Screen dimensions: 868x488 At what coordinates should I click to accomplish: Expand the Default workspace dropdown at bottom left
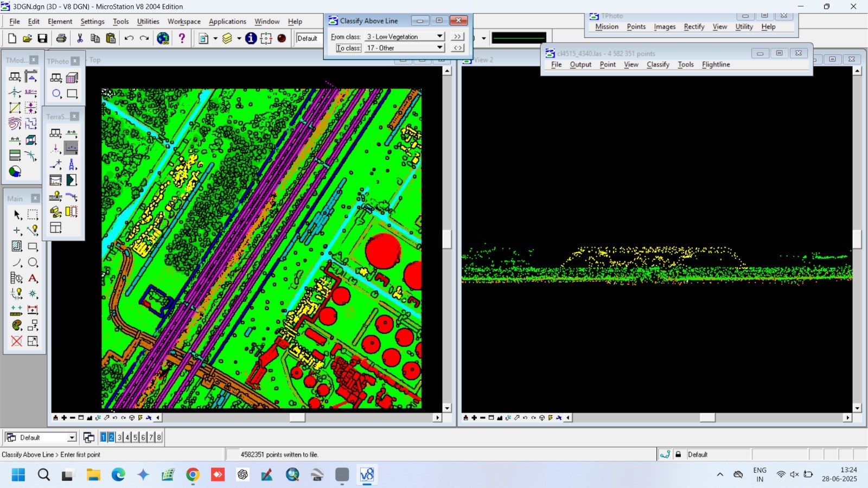[x=71, y=437]
